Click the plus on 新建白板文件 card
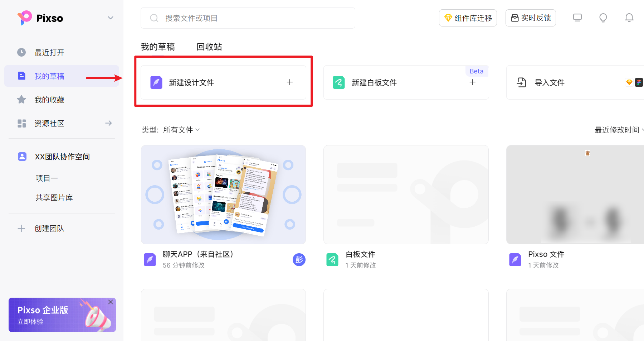Viewport: 644px width, 341px height. pos(473,82)
